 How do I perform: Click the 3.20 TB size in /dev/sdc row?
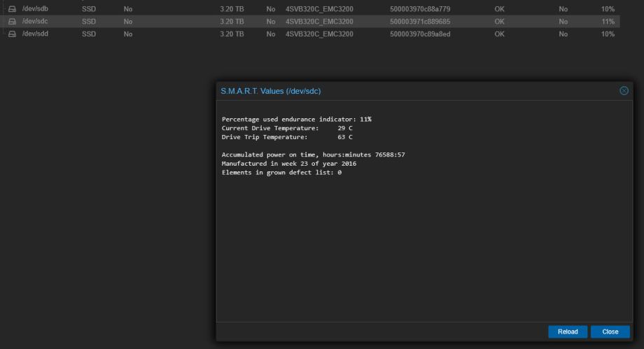coord(232,22)
